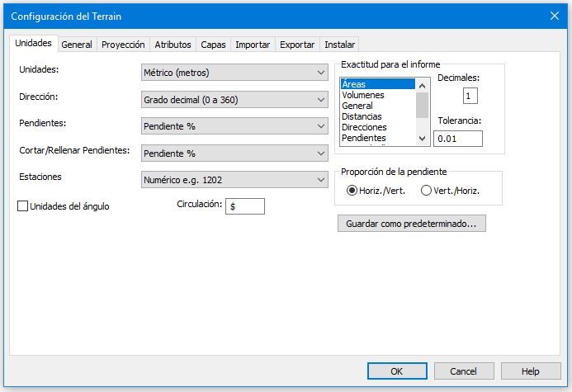Close the Configuración del Terrain dialog
This screenshot has height=392, width=572.
(554, 15)
